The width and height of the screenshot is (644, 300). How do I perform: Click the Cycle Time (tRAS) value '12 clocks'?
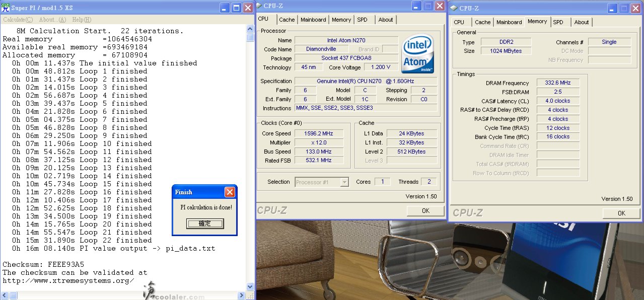(558, 128)
